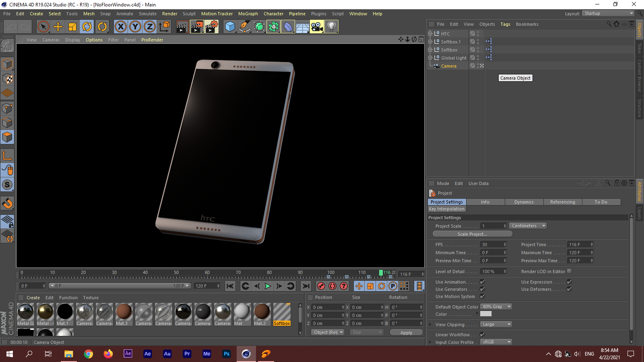The width and height of the screenshot is (644, 362).
Task: Toggle X axis lock
Action: coord(120,27)
